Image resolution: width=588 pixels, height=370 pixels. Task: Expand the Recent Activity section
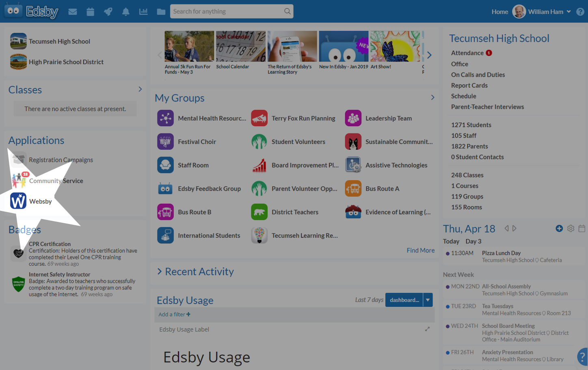(x=160, y=271)
